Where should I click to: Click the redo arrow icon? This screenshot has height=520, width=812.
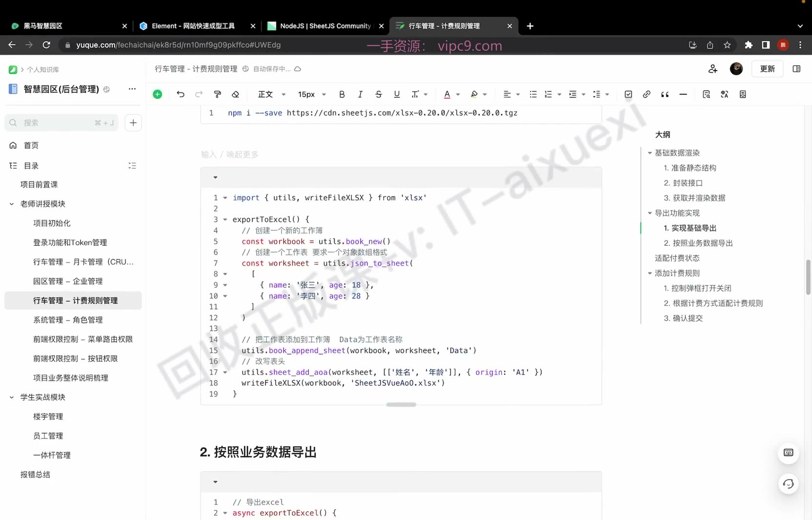pos(199,94)
